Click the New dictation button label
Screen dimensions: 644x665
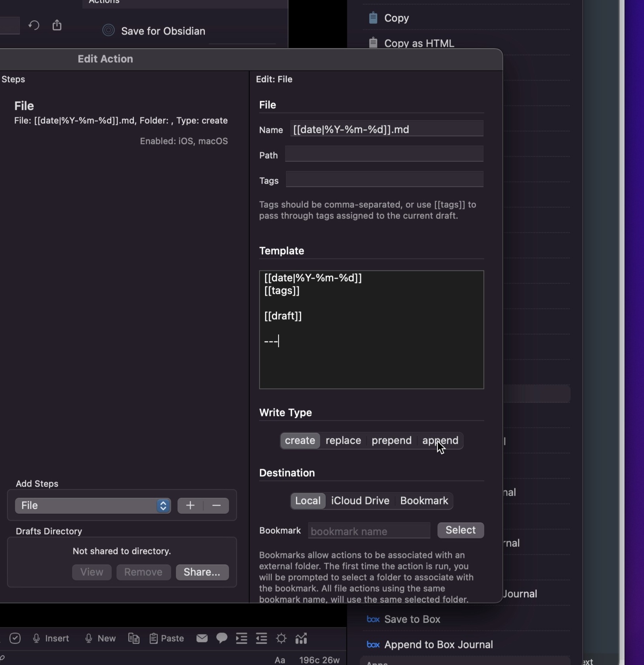coord(107,638)
